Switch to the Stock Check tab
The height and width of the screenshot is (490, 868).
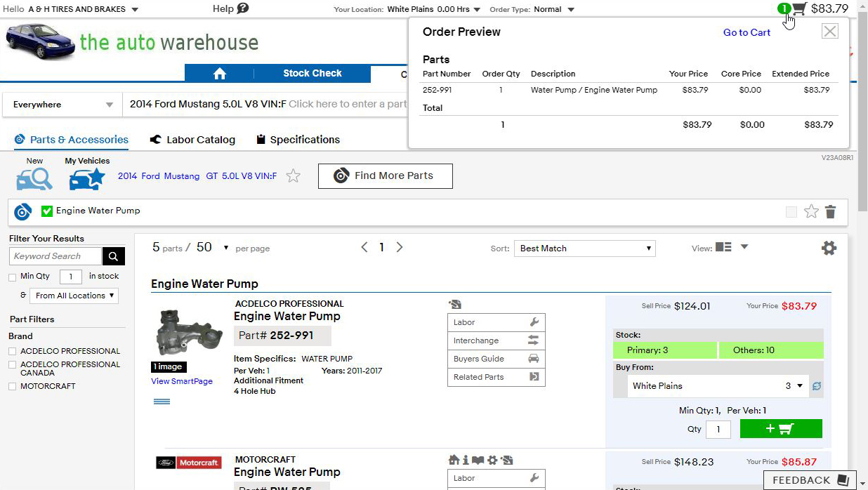pos(313,74)
